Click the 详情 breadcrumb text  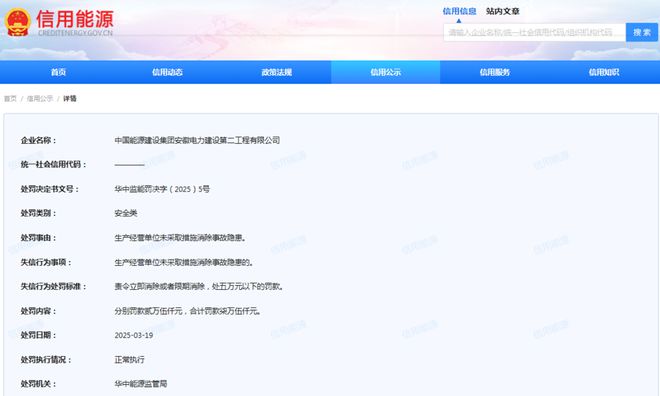tap(70, 98)
